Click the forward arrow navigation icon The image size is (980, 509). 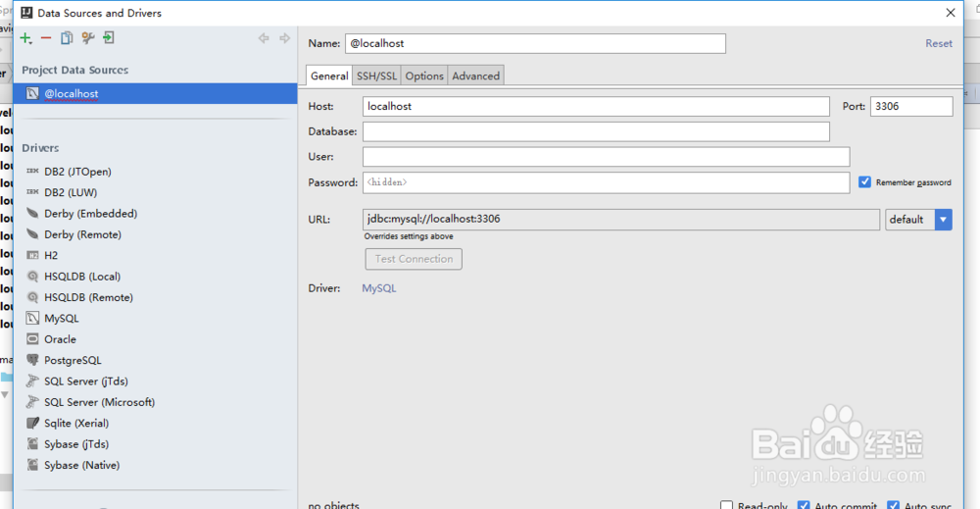pos(284,38)
